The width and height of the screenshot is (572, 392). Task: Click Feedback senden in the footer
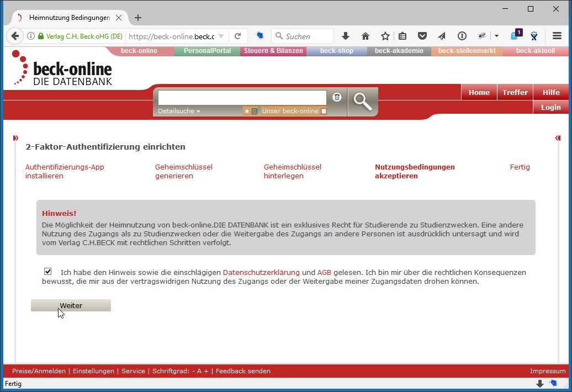coord(243,371)
